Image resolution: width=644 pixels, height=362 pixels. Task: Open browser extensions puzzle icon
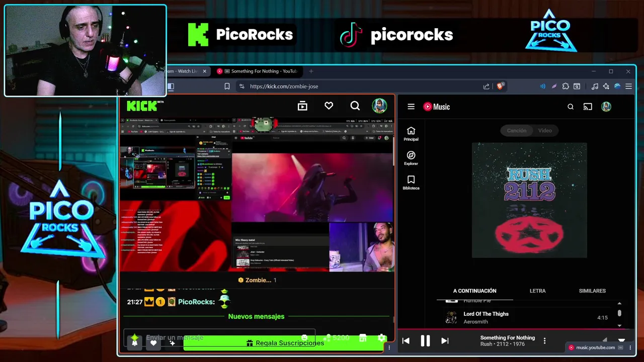(566, 86)
